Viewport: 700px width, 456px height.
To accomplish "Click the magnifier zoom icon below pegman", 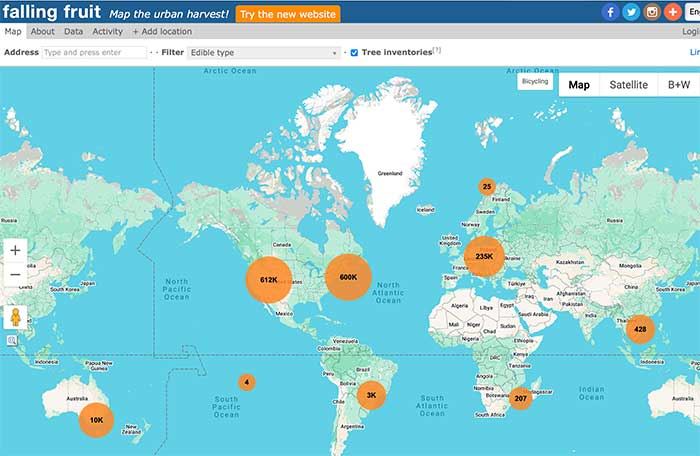I will point(12,341).
